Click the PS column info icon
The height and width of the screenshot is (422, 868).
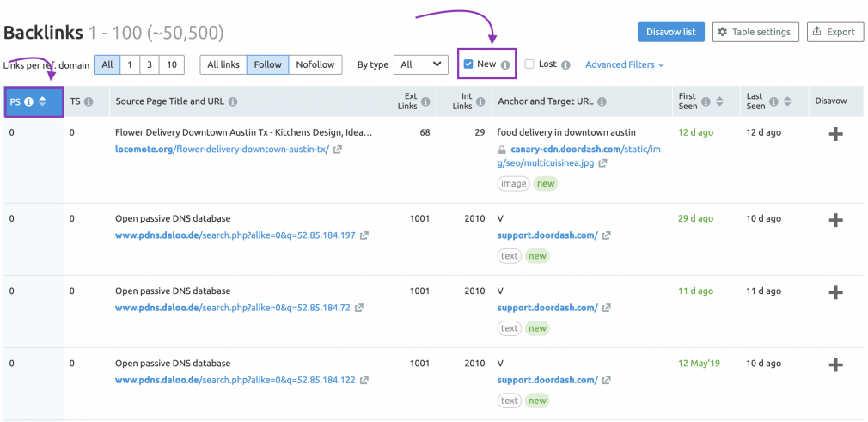pos(28,102)
